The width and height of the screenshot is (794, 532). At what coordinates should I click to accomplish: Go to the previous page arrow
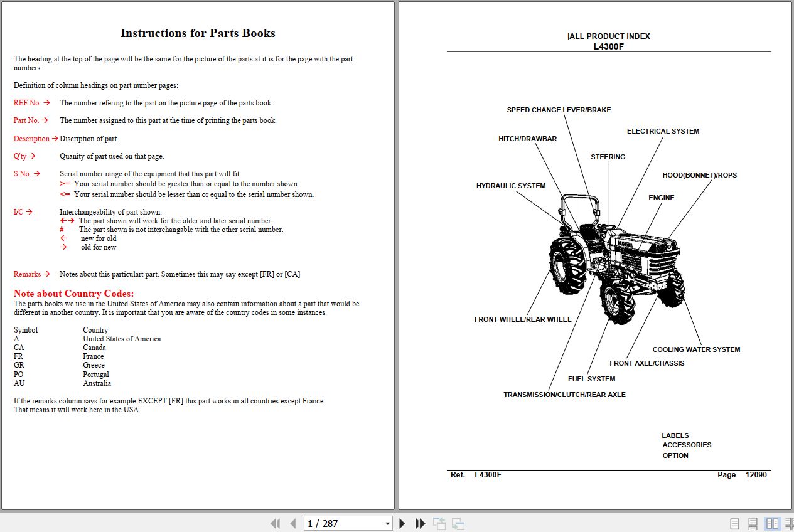pos(292,523)
